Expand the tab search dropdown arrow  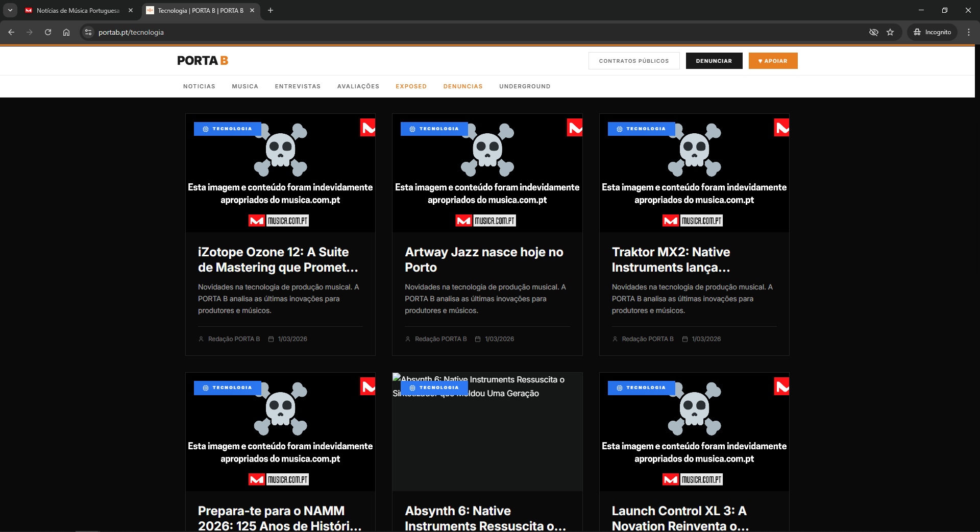[10, 10]
